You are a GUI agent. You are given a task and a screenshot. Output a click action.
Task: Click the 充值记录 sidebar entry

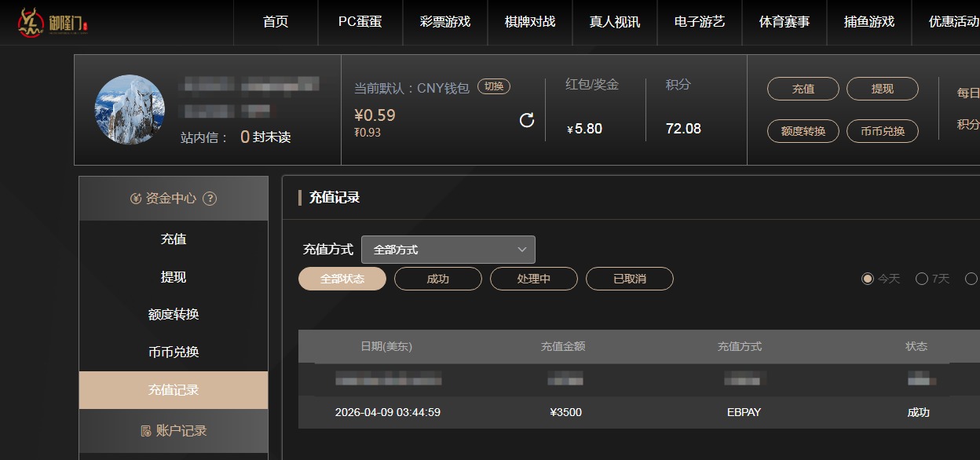point(173,390)
